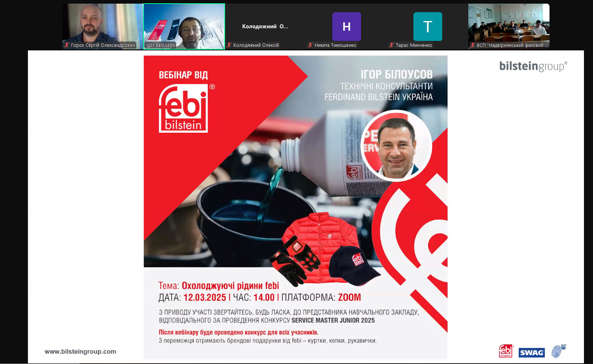Click the muted mic icon beside Тарас Минченко
The width and height of the screenshot is (593, 364).
coord(391,45)
